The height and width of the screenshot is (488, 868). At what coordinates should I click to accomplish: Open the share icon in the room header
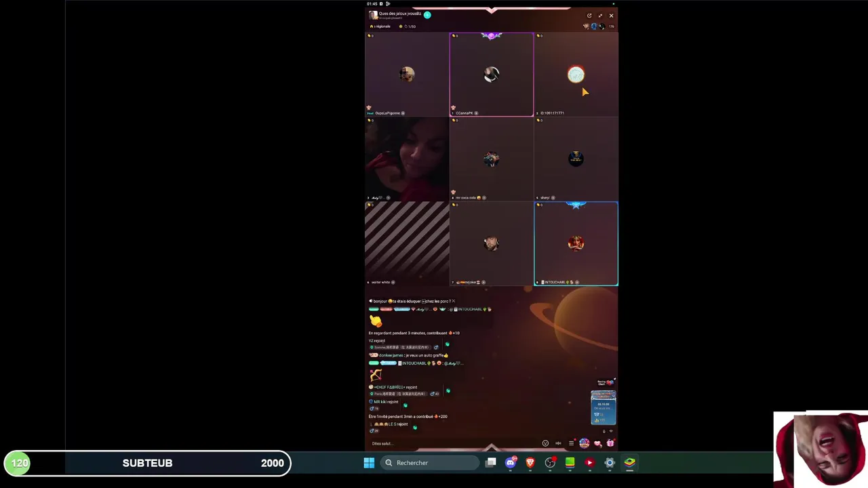click(589, 16)
